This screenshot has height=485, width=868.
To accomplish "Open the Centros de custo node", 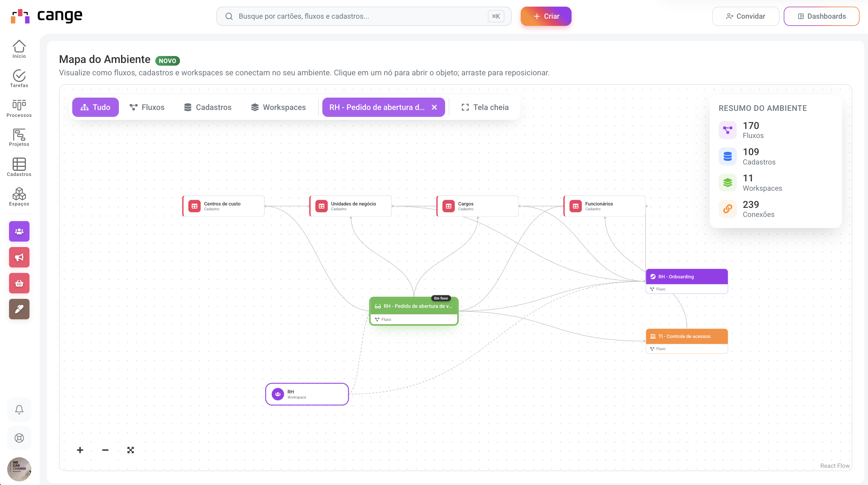I will [223, 206].
